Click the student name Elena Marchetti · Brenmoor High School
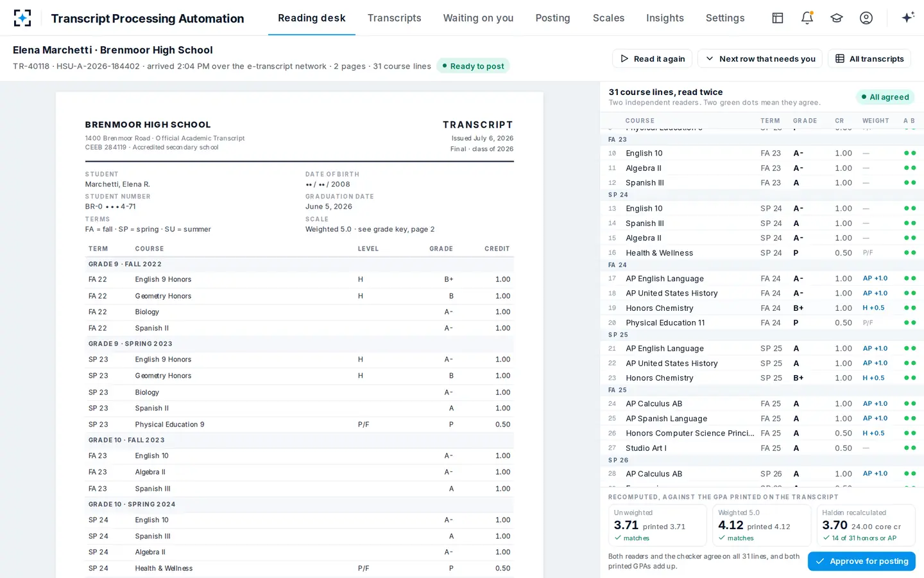Viewport: 924px width, 578px height. tap(113, 50)
